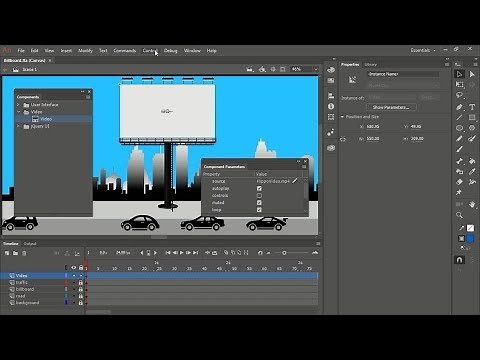Open the Components panel options menu
The width and height of the screenshot is (480, 360).
point(88,97)
